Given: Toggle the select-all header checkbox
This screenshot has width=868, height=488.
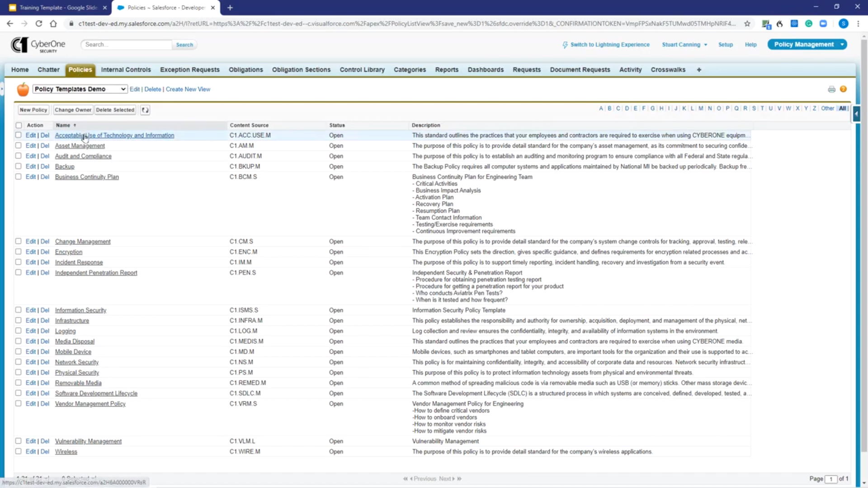Looking at the screenshot, I should pos(19,125).
